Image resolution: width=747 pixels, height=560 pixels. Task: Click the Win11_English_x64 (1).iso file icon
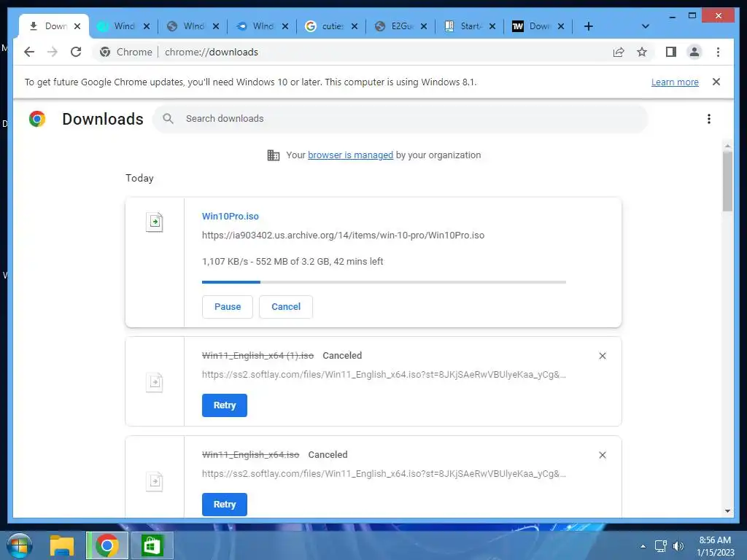(x=155, y=382)
